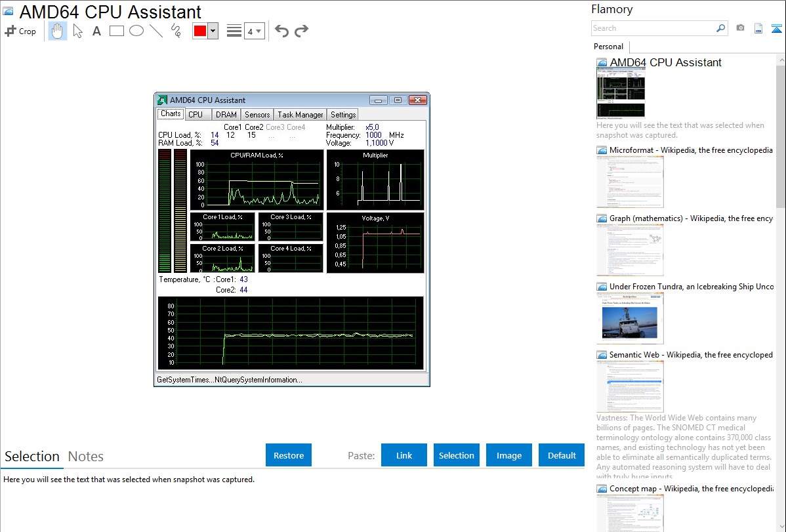The height and width of the screenshot is (532, 786).
Task: Redo the last undone action
Action: click(x=301, y=31)
